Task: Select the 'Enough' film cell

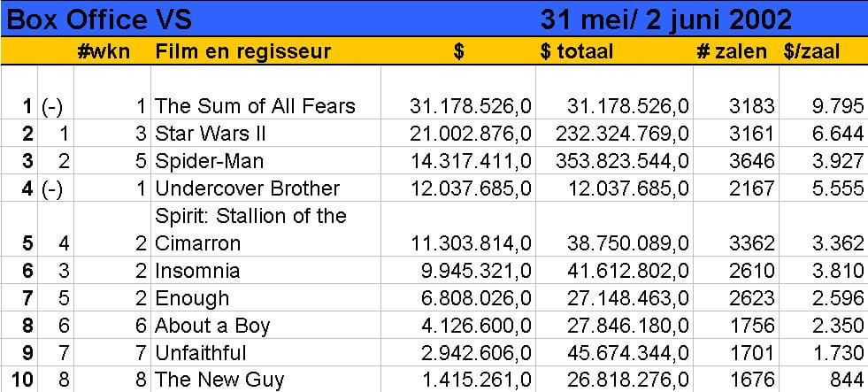Action: coord(192,297)
